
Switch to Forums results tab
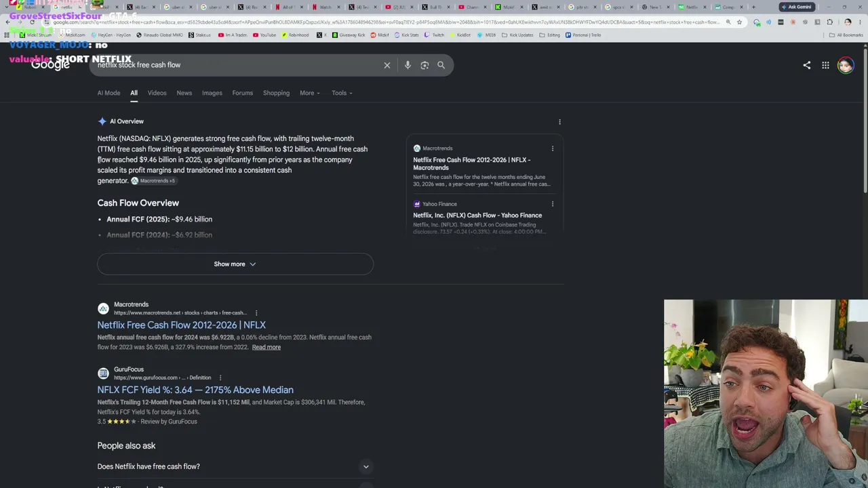242,93
